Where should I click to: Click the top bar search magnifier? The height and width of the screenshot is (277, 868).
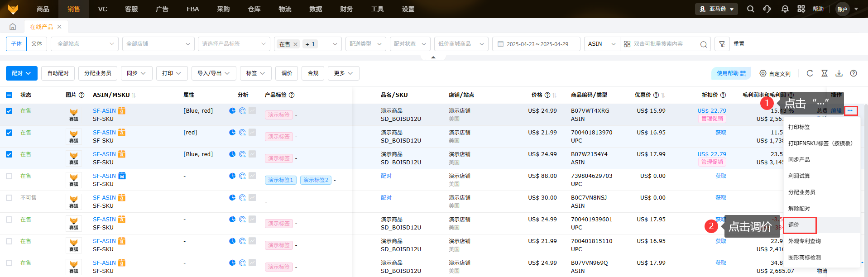click(750, 9)
